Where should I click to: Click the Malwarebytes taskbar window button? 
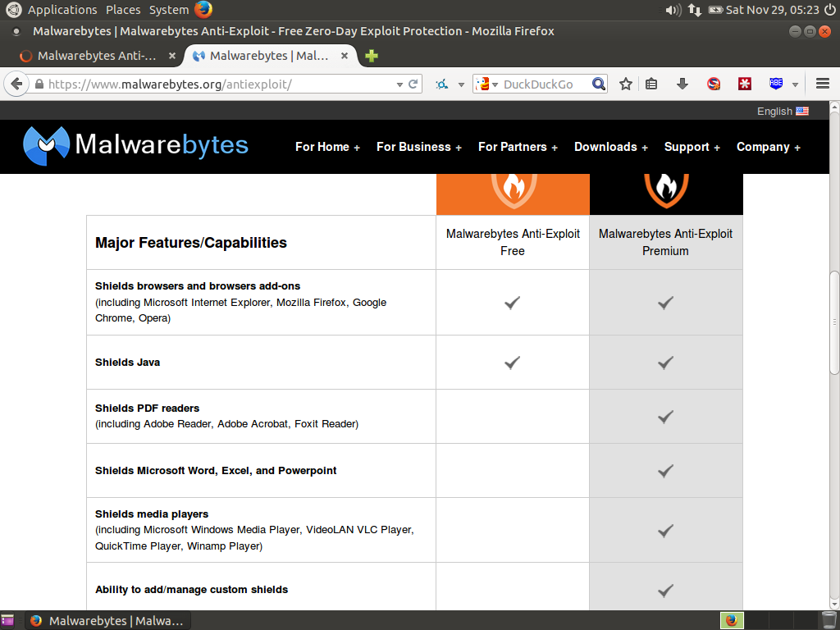109,620
